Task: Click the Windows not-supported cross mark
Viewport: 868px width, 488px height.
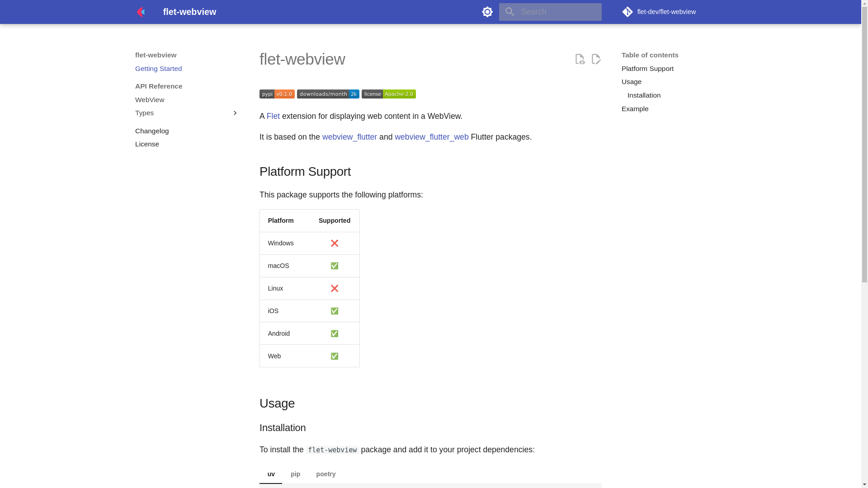Action: pos(335,243)
